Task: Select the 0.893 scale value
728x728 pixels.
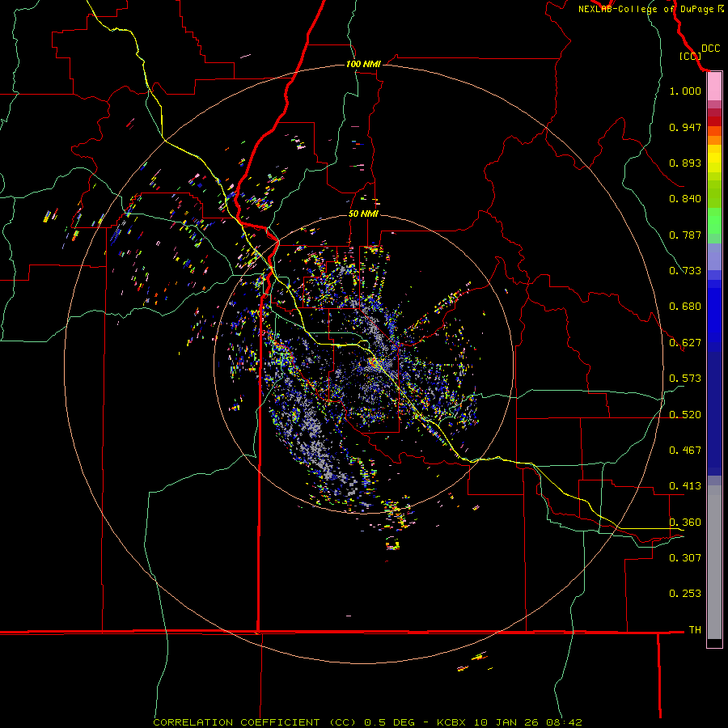Action: [x=685, y=163]
